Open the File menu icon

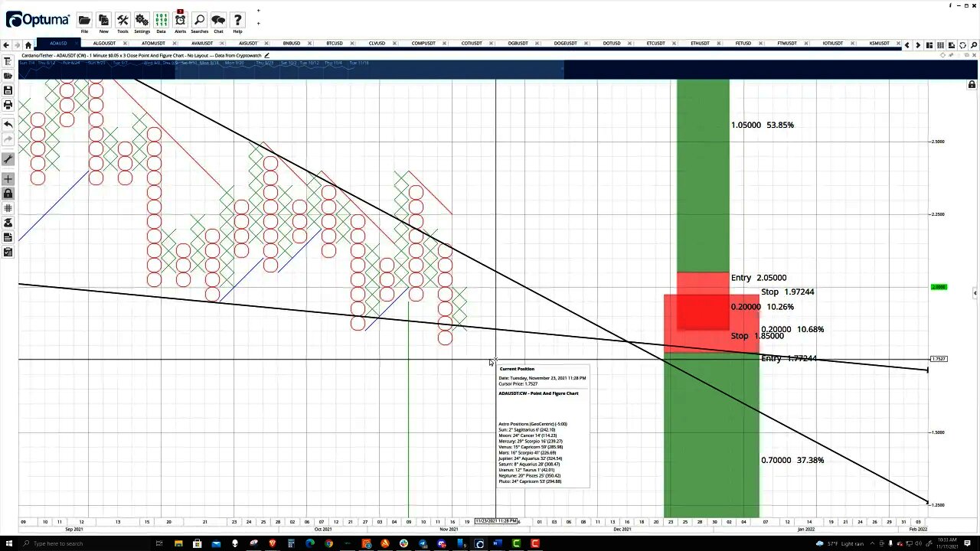pyautogui.click(x=84, y=22)
